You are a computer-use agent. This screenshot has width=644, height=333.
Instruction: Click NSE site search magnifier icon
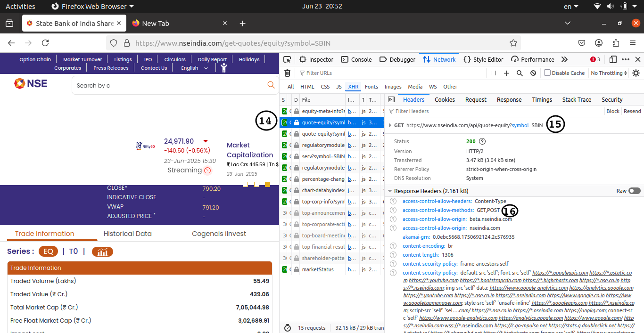(x=271, y=85)
